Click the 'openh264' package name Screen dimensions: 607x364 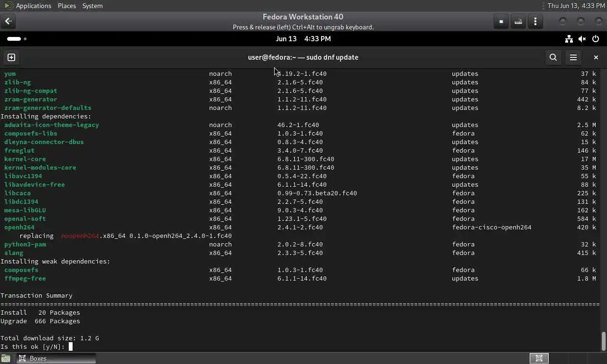(x=19, y=227)
